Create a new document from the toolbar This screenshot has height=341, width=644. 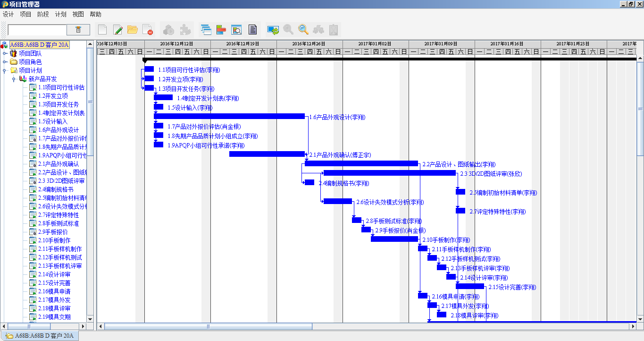pyautogui.click(x=102, y=30)
